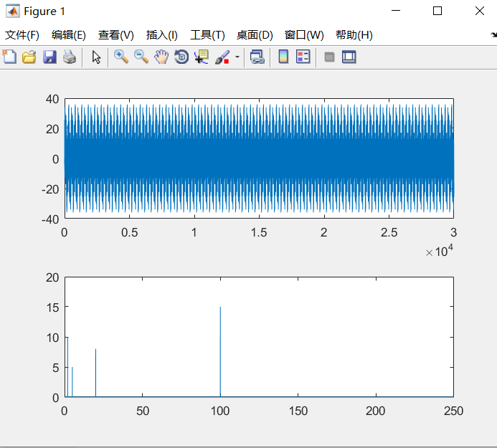The height and width of the screenshot is (448, 497).
Task: Click y-axis label -20 on upper plot
Action: point(50,189)
